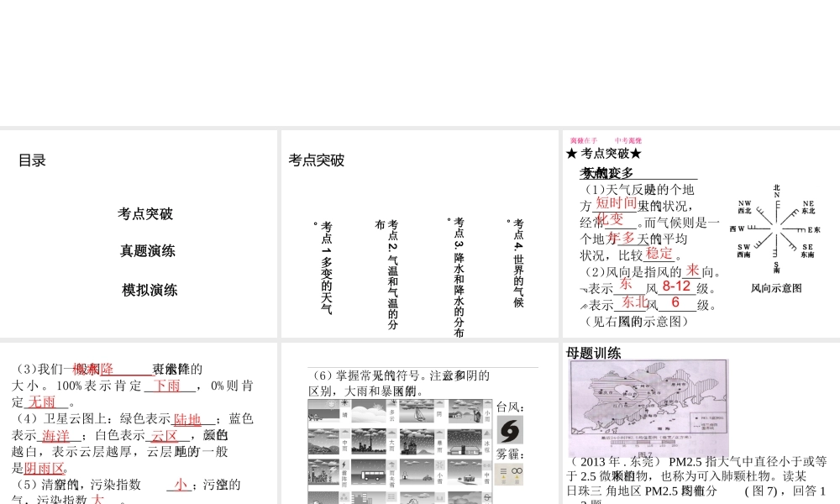Select 考点突破 entry in the 目录 list
840x504 pixels.
(x=145, y=213)
